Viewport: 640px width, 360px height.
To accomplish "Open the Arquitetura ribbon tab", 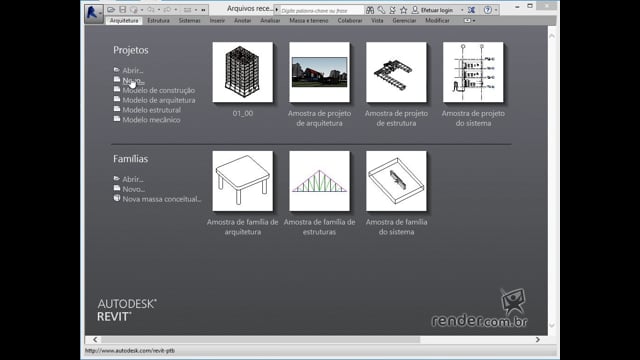I will [124, 20].
